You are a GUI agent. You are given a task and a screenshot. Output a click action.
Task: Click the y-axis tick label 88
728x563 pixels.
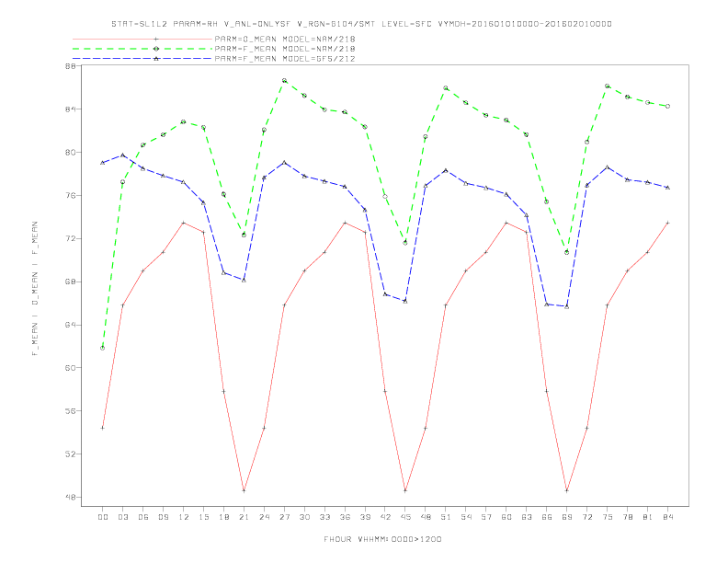71,66
